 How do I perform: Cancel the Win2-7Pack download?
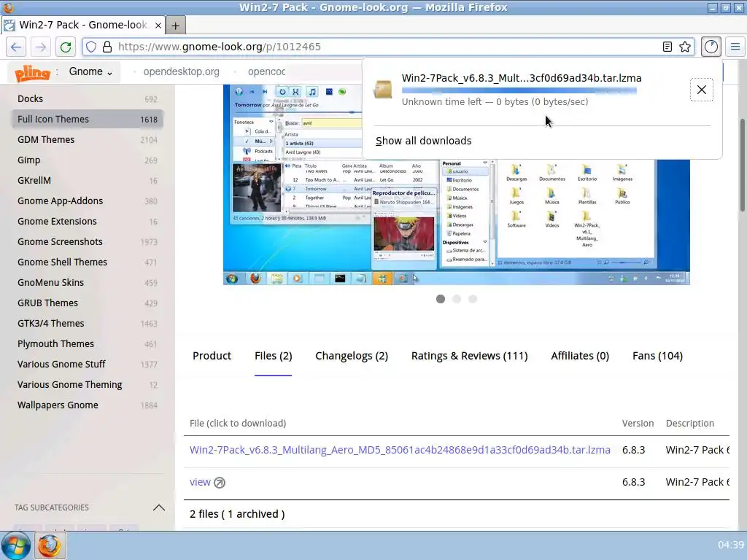pos(701,90)
